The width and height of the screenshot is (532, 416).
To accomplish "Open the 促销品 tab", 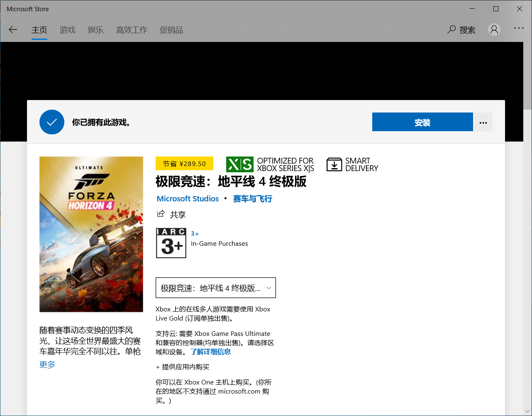I will [171, 30].
